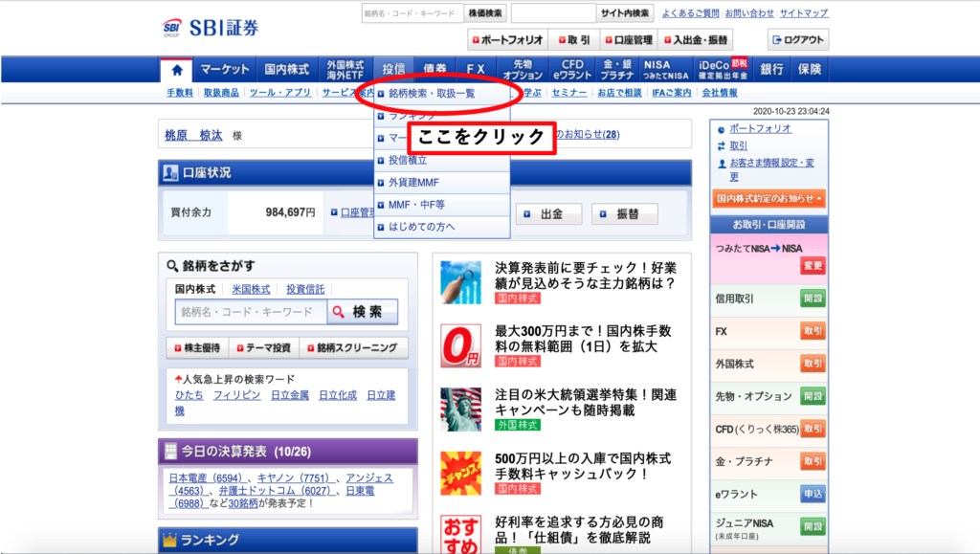Click the サイト内検索 button

pos(624,13)
